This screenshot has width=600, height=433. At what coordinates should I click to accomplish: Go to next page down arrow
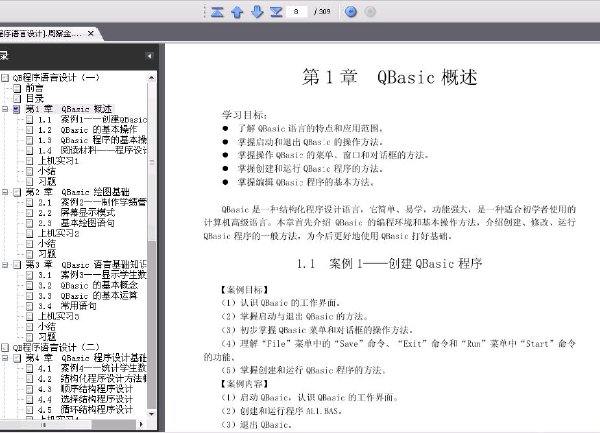coord(257,12)
